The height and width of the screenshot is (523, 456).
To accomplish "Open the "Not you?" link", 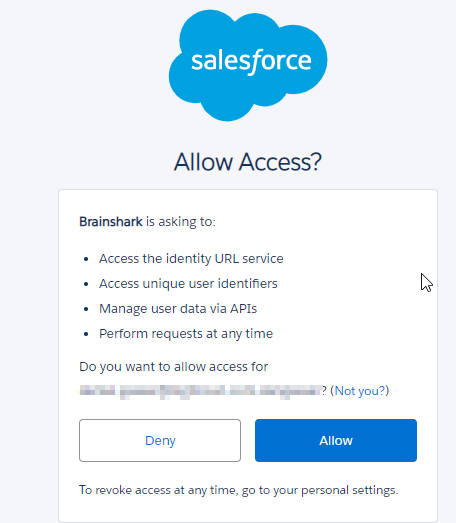I will 360,391.
